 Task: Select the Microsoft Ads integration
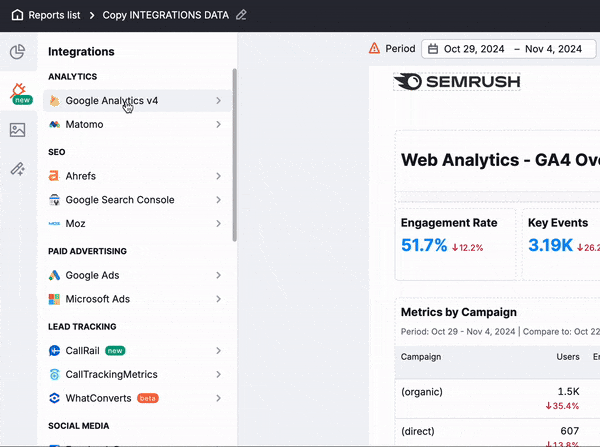pyautogui.click(x=137, y=299)
